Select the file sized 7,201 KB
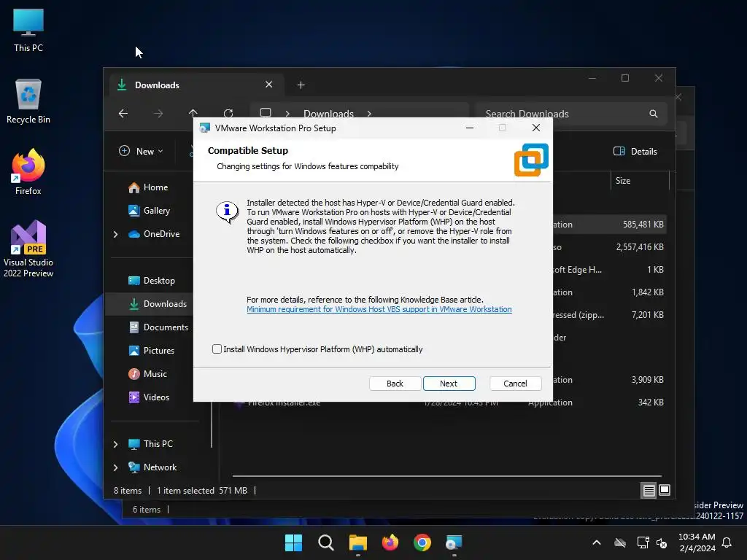 point(609,315)
